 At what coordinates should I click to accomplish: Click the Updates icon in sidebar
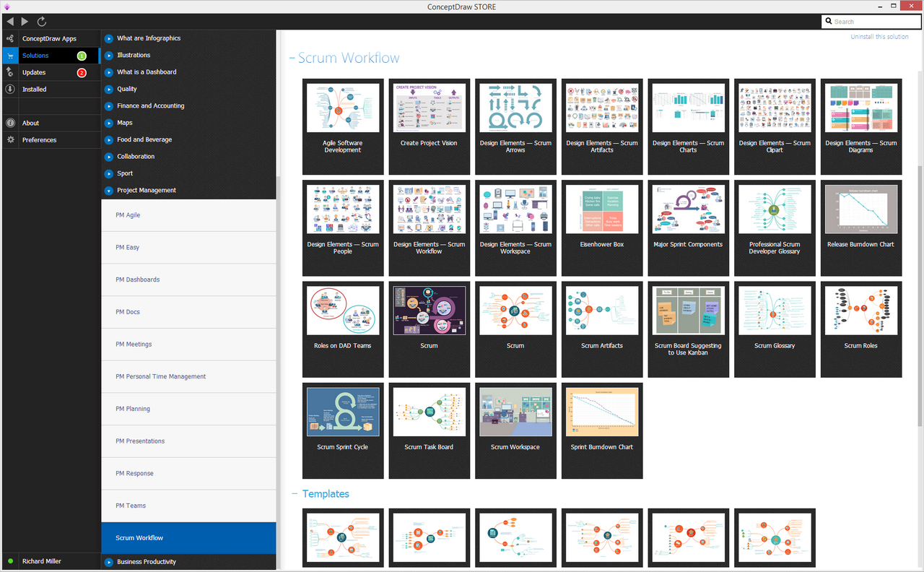pyautogui.click(x=10, y=72)
